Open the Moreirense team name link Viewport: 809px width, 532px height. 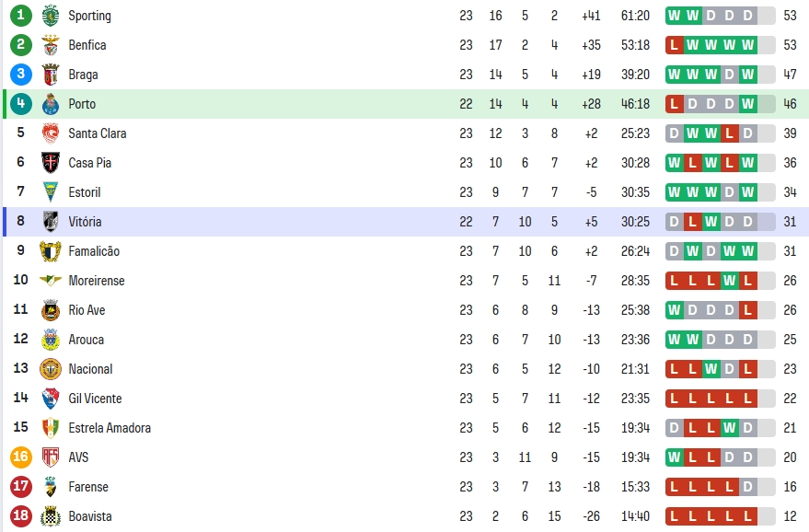click(x=97, y=281)
